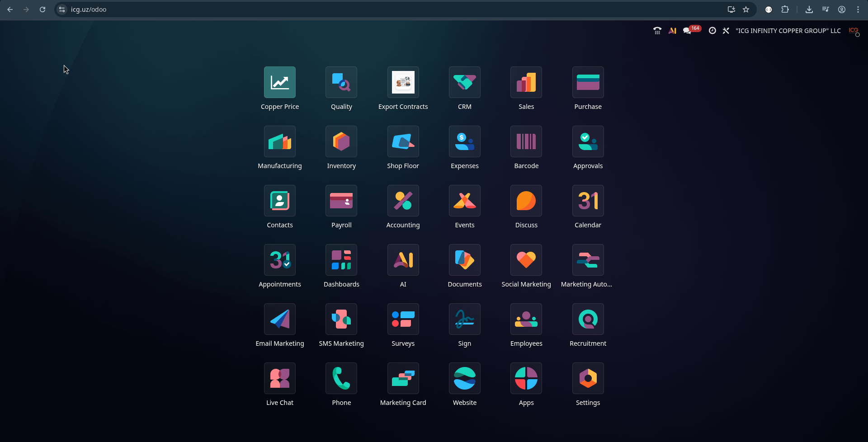Open the Settings app
The height and width of the screenshot is (442, 868).
[588, 378]
